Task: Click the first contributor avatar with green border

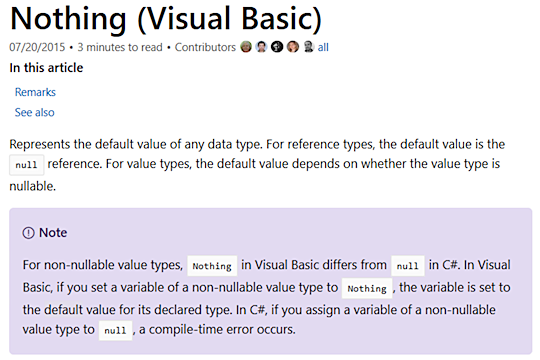Action: point(246,47)
